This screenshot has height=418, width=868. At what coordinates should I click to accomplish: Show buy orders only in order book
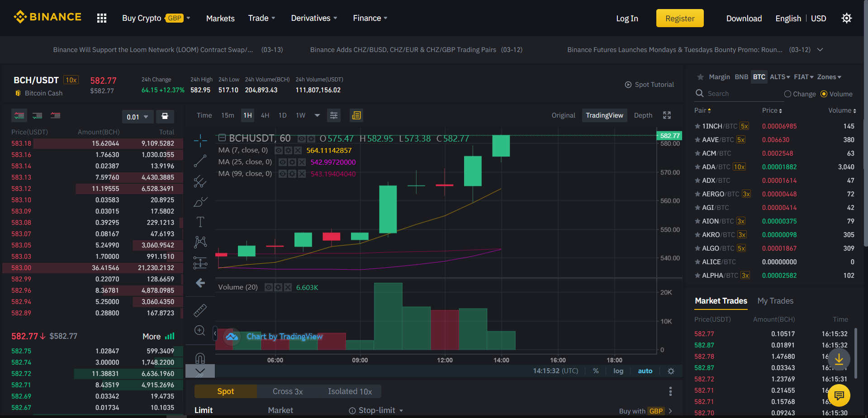point(38,115)
